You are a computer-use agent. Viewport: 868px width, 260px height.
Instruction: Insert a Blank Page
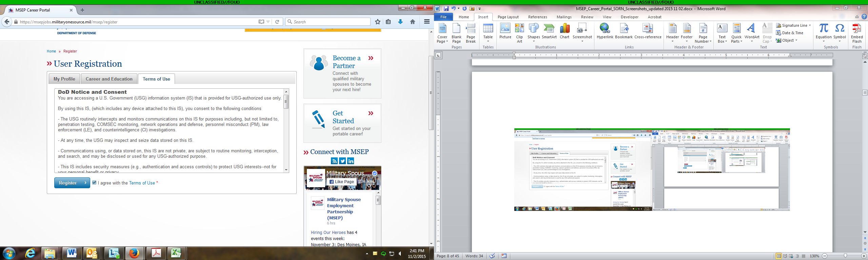coord(456,33)
